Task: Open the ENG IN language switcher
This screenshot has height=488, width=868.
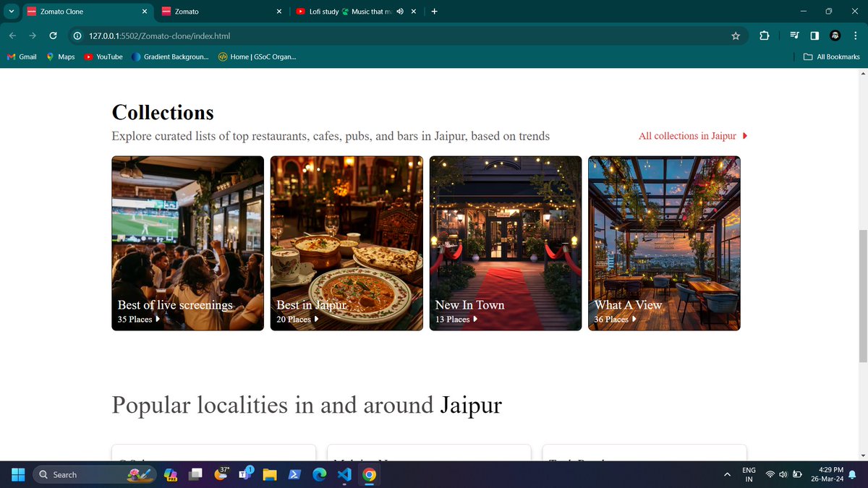Action: 749,474
